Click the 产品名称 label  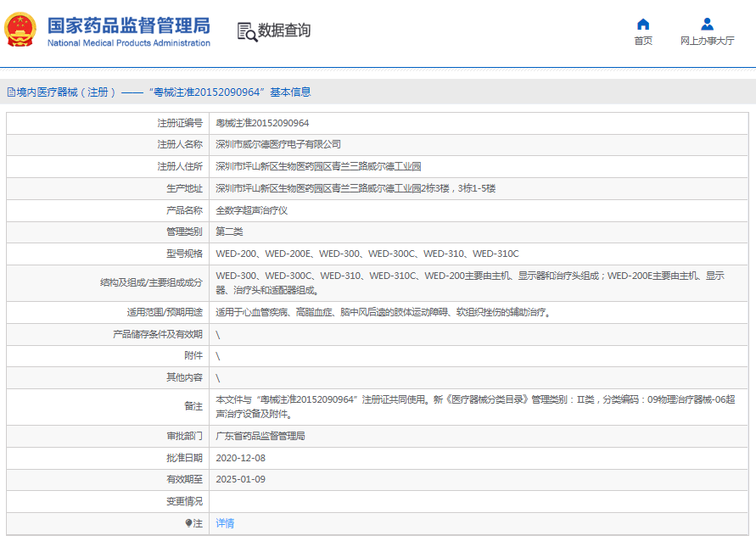(x=185, y=210)
